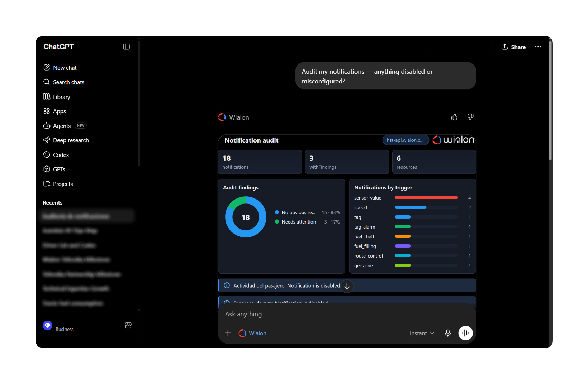Click the hst-api.wialon.c... host badge
Screen dimensions: 588x384
406,140
